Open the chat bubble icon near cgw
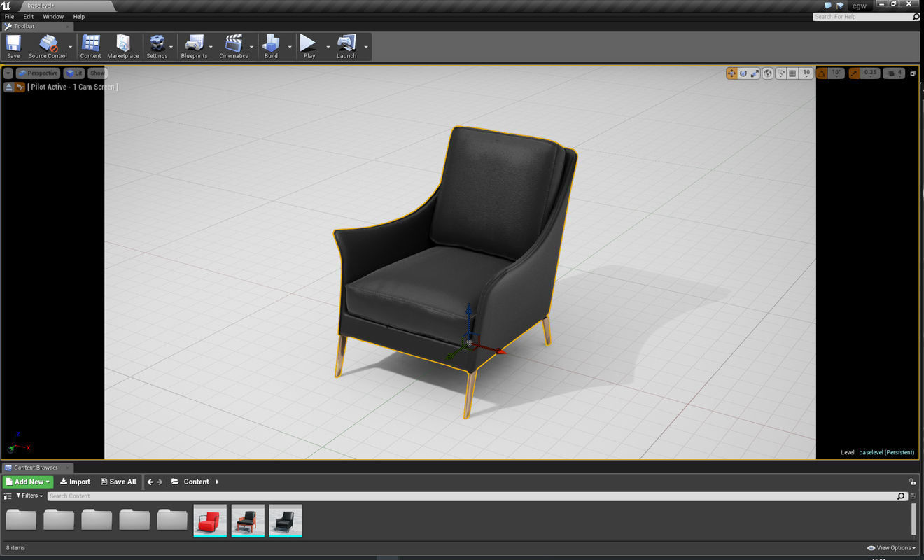The image size is (924, 560). (x=828, y=6)
